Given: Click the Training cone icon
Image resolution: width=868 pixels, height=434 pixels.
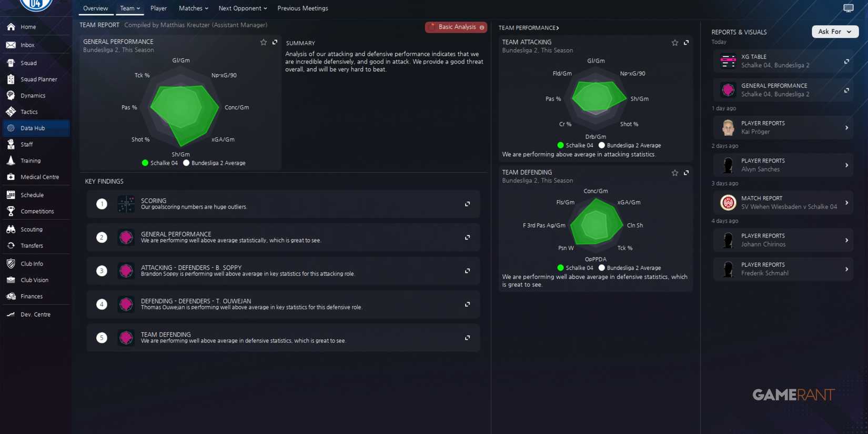Looking at the screenshot, I should (x=11, y=161).
